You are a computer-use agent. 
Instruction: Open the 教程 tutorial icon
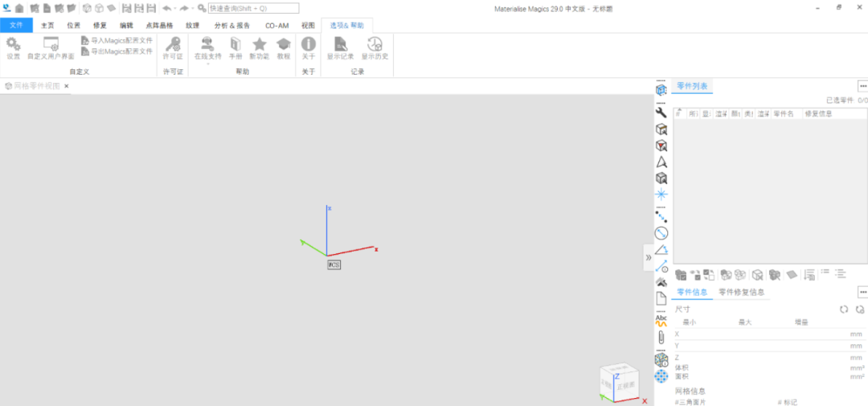pos(283,47)
